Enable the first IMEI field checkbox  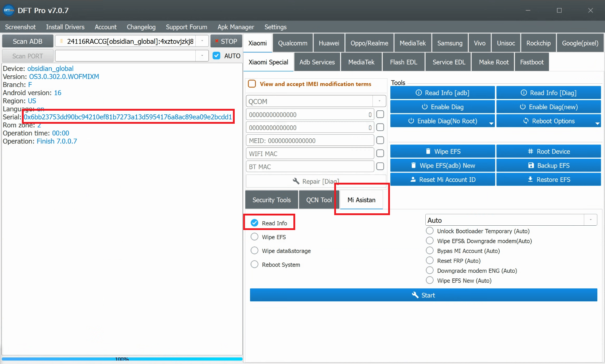tap(380, 114)
